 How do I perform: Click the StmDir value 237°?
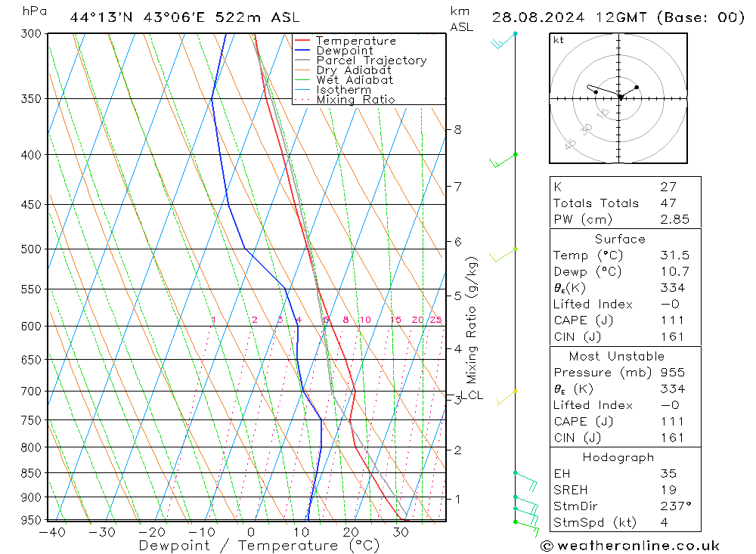[676, 506]
